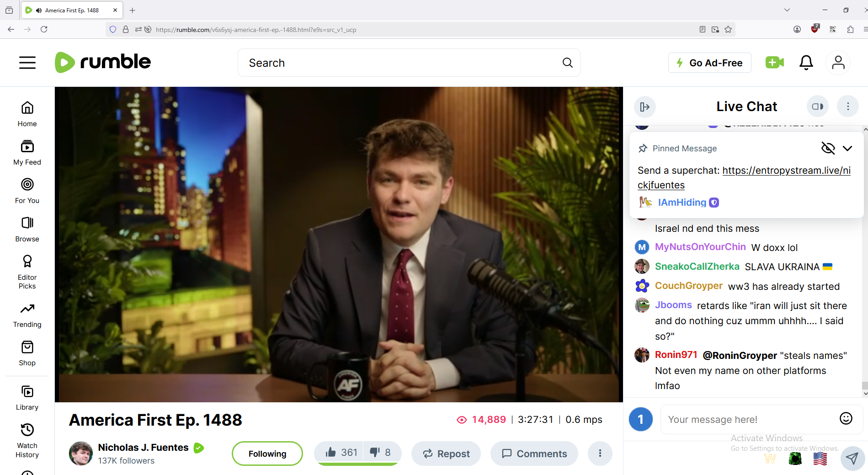868x475 pixels.
Task: Click MyNutsOnYourChin avatar in chat
Action: tap(642, 247)
